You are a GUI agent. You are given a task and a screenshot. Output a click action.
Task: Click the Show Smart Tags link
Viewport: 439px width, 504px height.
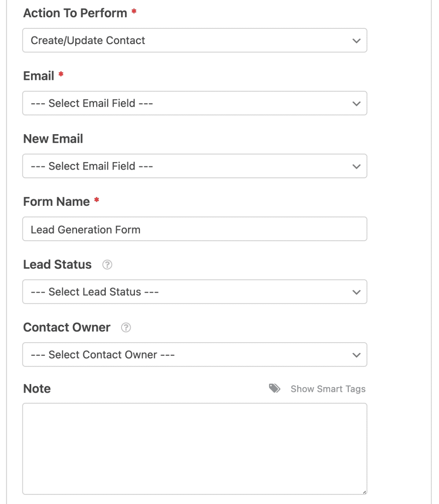point(328,389)
